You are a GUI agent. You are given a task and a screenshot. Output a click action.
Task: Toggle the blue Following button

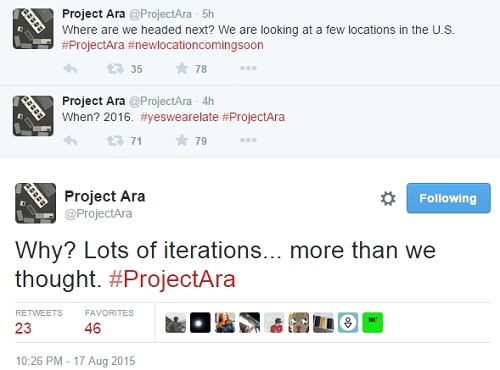pyautogui.click(x=448, y=198)
